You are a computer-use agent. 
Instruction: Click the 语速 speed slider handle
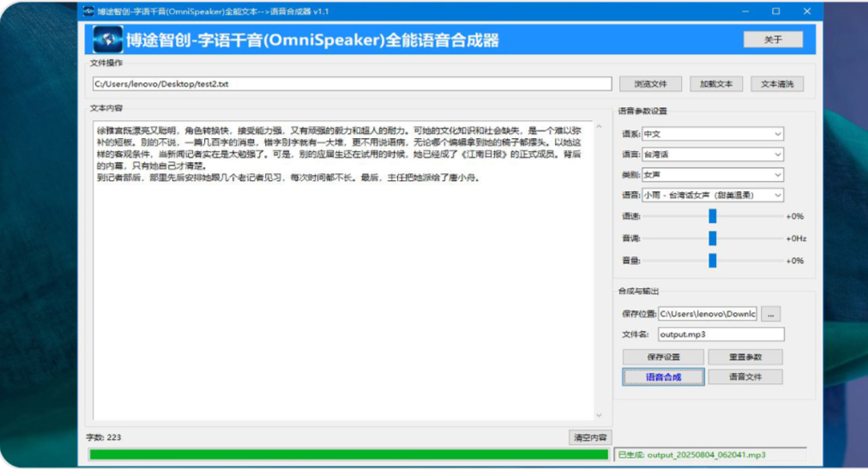713,216
